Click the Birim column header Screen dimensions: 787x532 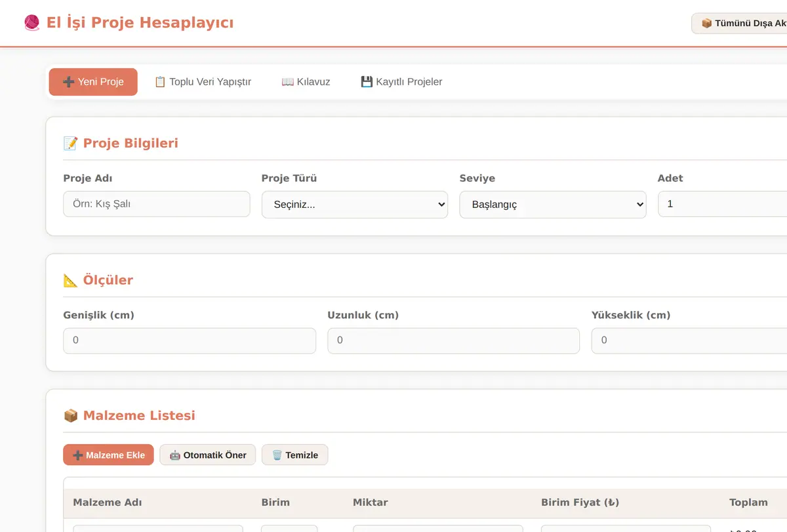[x=275, y=502]
